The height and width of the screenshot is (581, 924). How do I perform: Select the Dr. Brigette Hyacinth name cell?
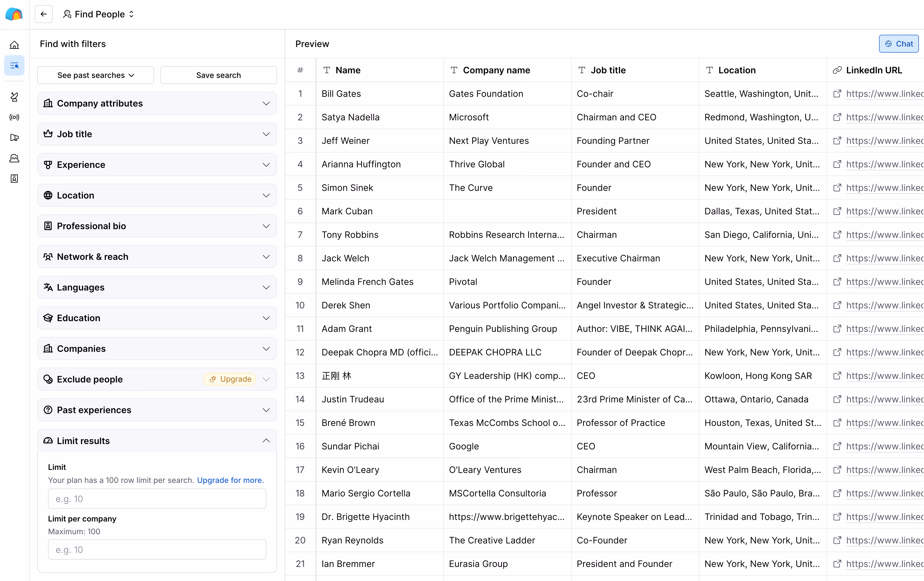[379, 517]
